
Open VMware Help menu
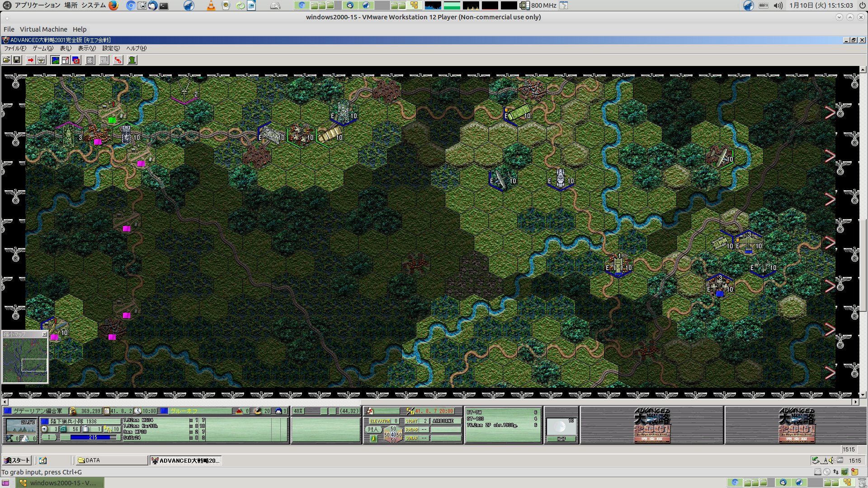click(x=80, y=29)
